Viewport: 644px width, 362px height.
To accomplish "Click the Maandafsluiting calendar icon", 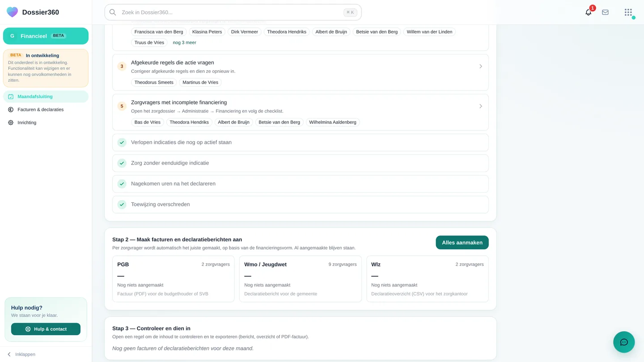I will (11, 97).
